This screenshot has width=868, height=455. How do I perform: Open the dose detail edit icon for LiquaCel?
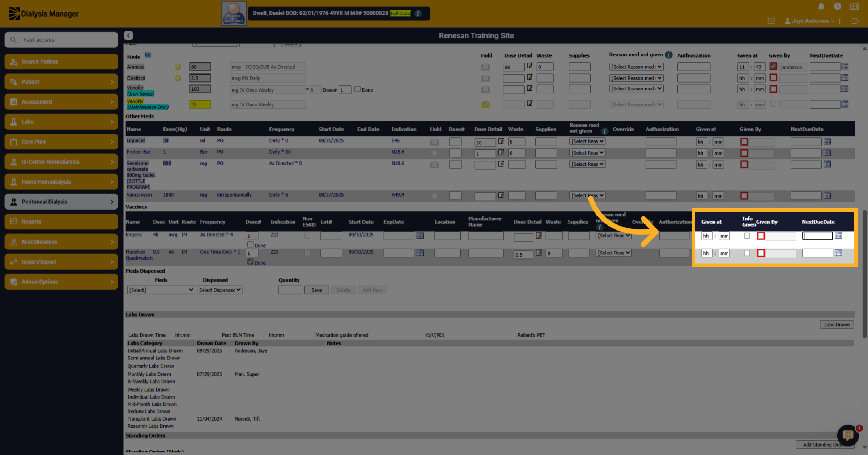501,141
